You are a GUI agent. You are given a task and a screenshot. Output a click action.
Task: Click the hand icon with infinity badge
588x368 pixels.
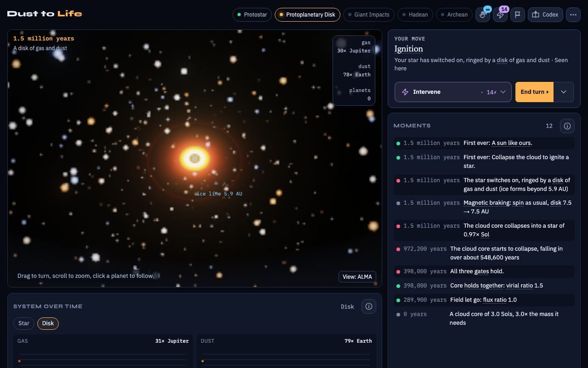[x=483, y=15]
